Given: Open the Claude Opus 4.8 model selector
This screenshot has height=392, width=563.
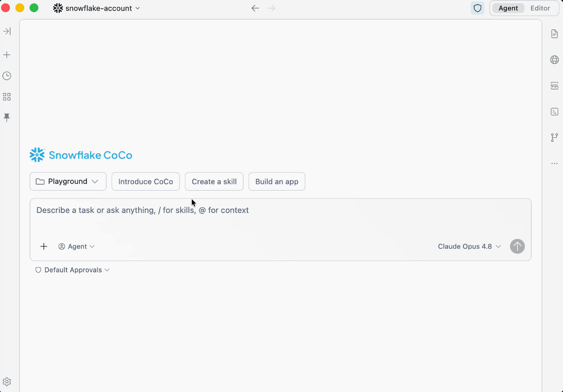Looking at the screenshot, I should [x=469, y=246].
